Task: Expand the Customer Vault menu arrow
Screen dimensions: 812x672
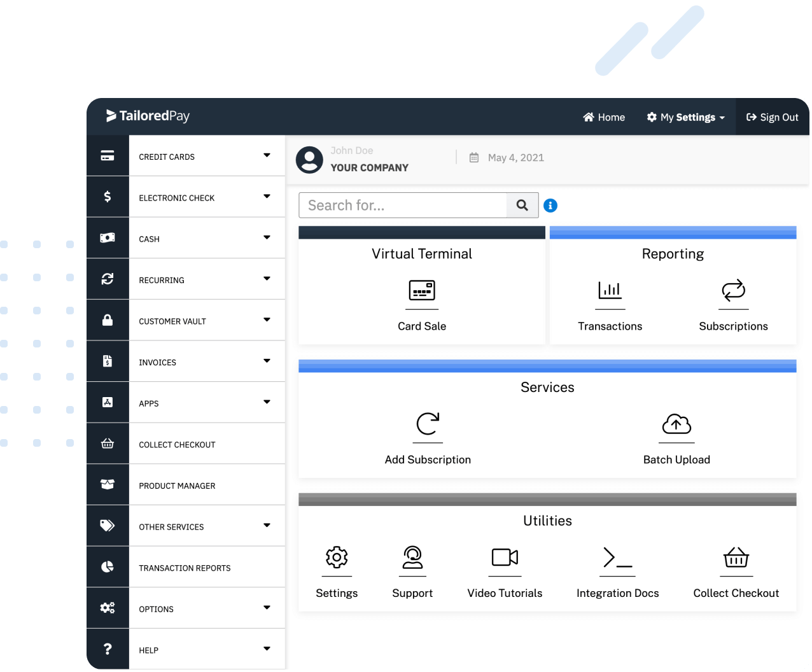Action: click(267, 320)
